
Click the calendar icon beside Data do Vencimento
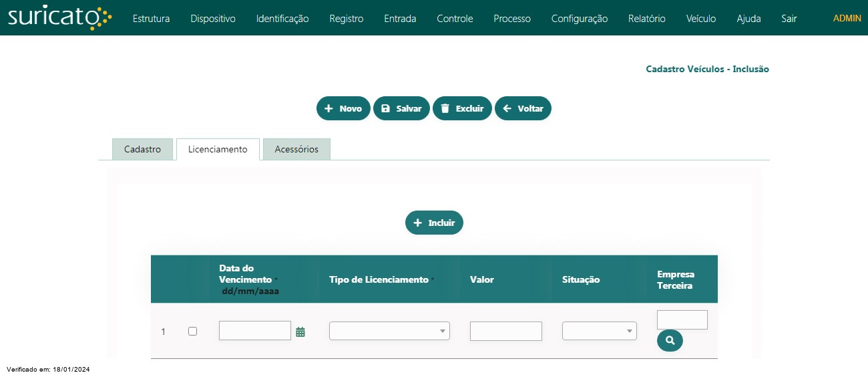300,332
